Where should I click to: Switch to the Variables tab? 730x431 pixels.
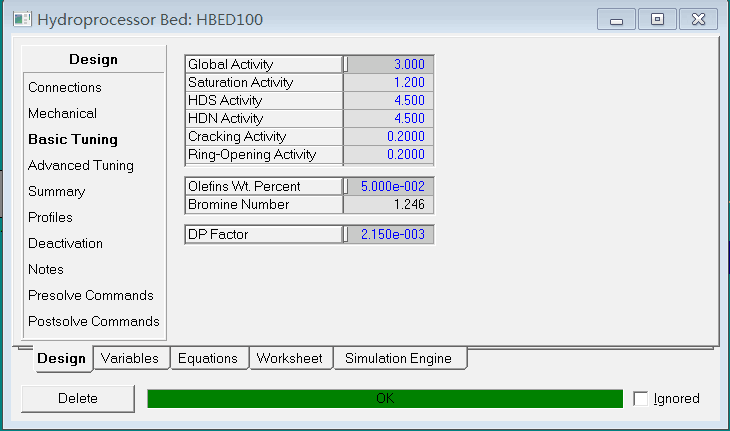point(130,358)
